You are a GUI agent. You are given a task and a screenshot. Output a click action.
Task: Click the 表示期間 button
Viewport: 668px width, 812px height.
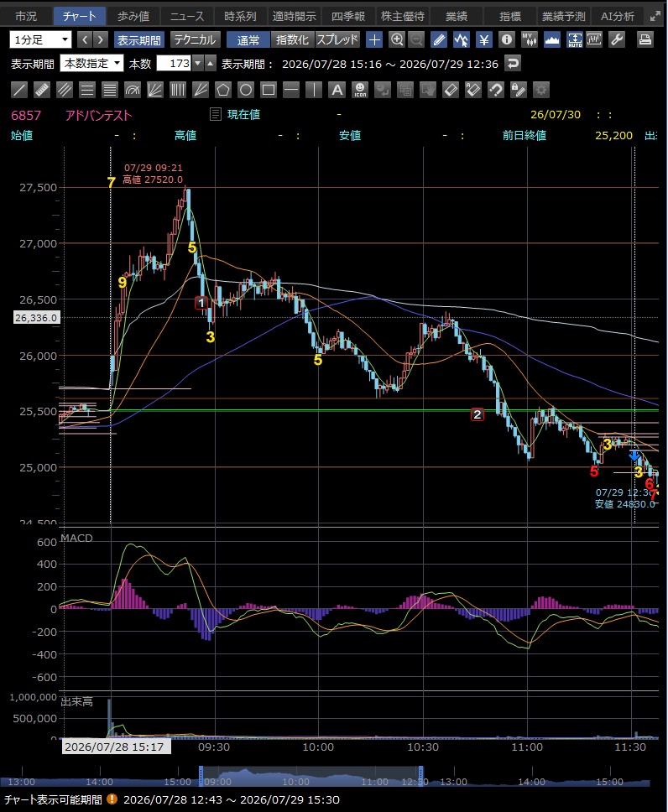click(x=138, y=39)
